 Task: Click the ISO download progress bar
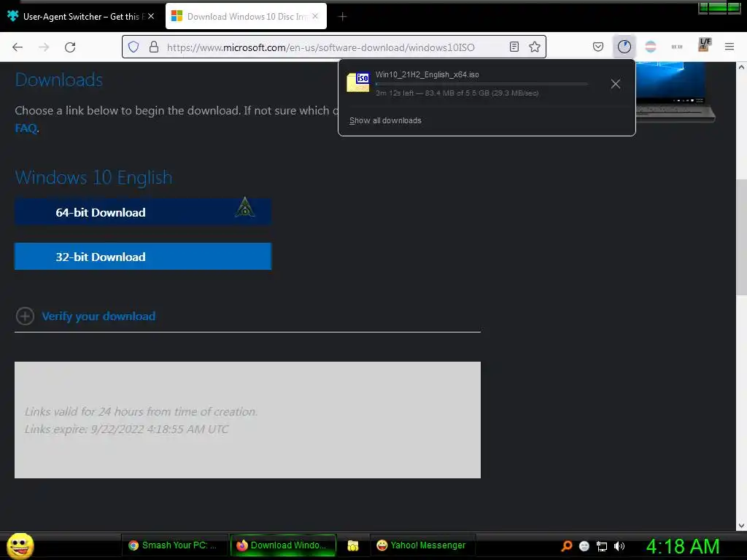pos(481,84)
